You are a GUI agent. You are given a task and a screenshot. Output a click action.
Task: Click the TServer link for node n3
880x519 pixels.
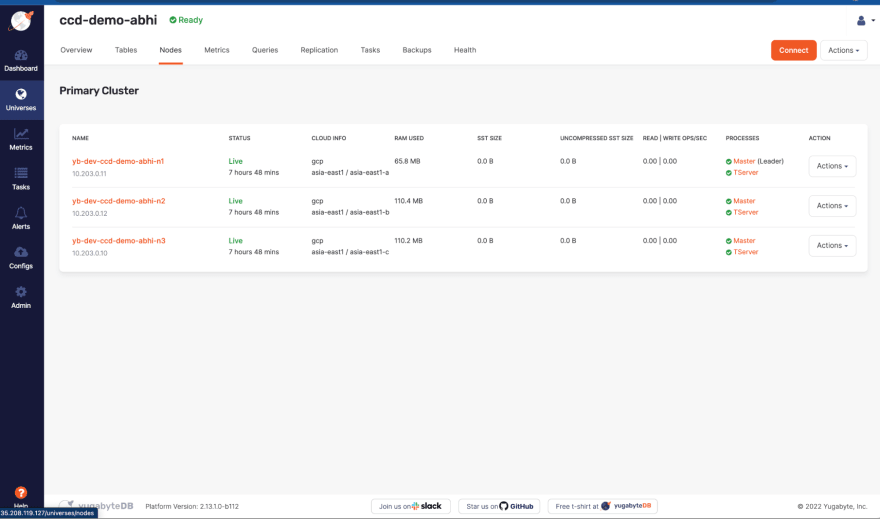(x=746, y=252)
